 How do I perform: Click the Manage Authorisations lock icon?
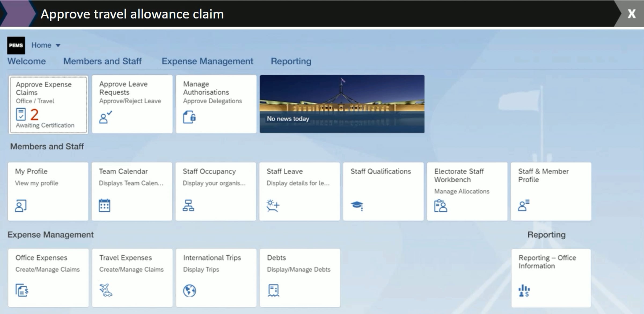pos(189,117)
